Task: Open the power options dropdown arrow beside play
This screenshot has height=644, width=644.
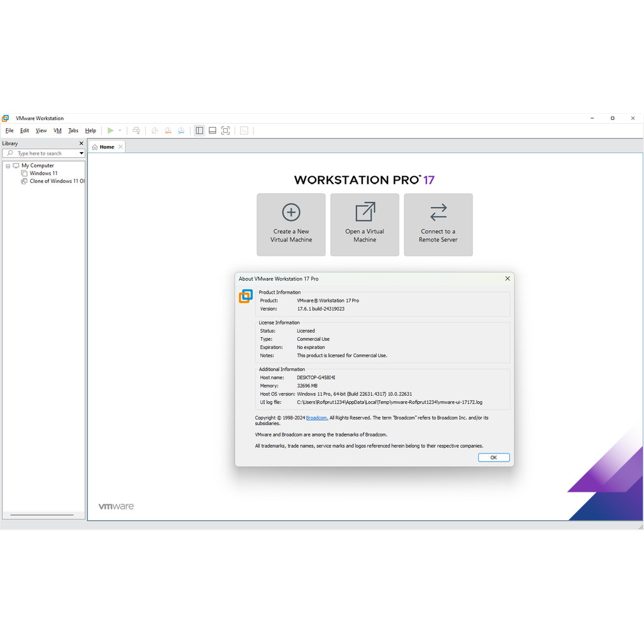Action: click(x=120, y=131)
